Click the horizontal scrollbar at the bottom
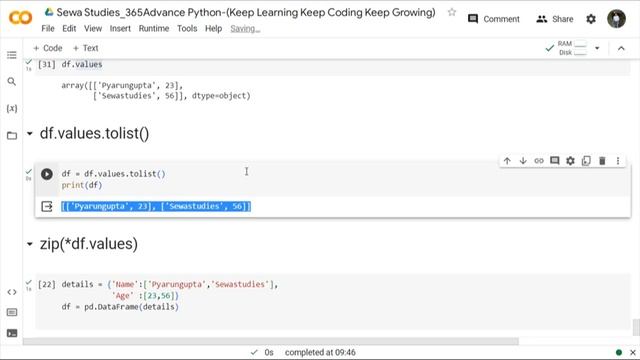 271,341
